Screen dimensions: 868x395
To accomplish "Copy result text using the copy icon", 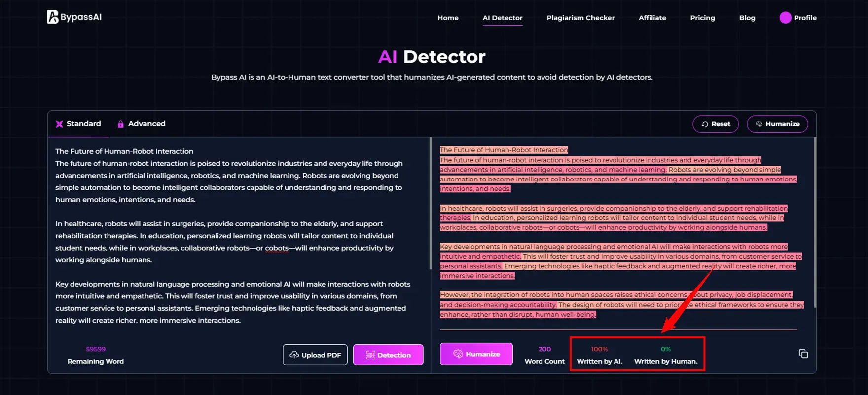I will (x=803, y=354).
